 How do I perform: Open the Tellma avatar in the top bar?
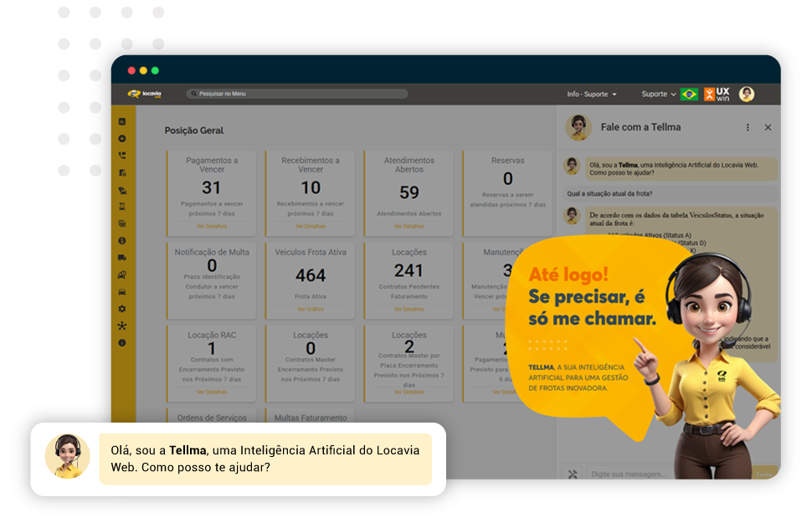click(746, 95)
